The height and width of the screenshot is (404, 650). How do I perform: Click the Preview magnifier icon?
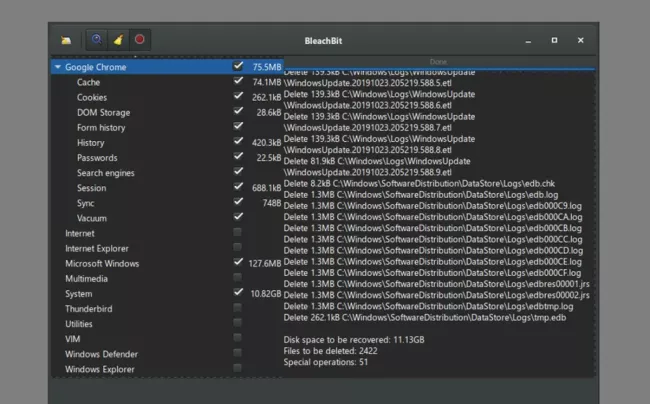click(x=97, y=40)
